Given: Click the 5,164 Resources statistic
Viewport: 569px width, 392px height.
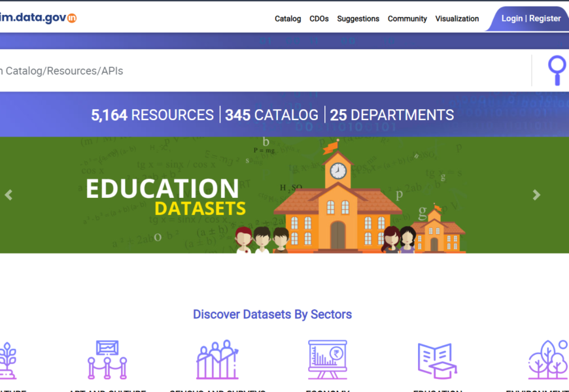Looking at the screenshot, I should click(x=152, y=115).
